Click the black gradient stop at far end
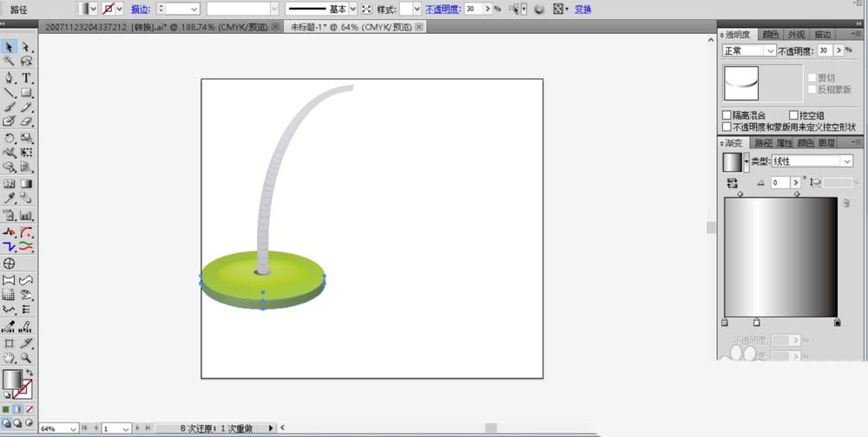This screenshot has height=437, width=868. coord(837,323)
